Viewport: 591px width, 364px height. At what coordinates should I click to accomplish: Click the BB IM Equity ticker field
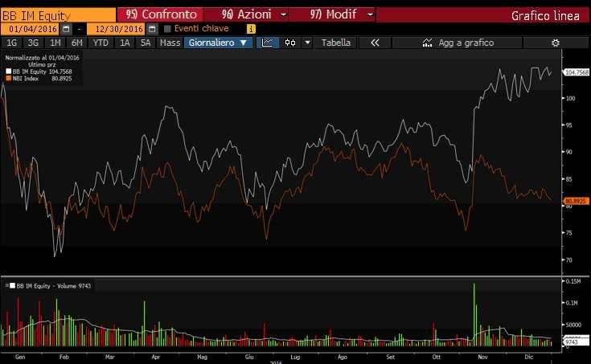click(x=58, y=15)
